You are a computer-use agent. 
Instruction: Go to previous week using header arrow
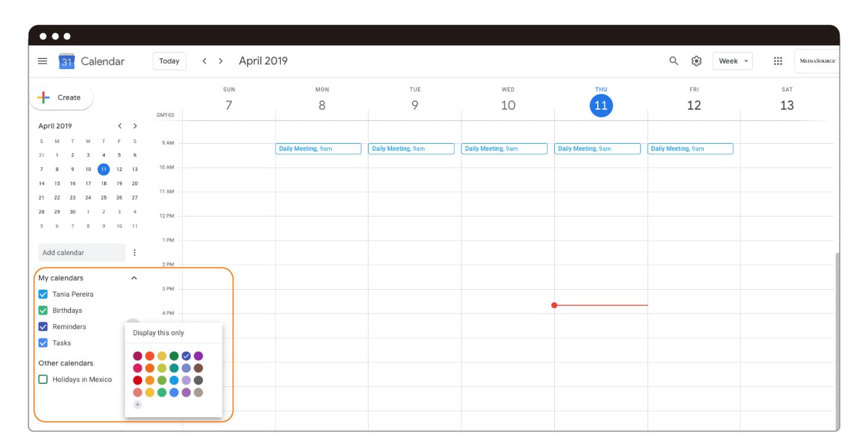click(204, 61)
